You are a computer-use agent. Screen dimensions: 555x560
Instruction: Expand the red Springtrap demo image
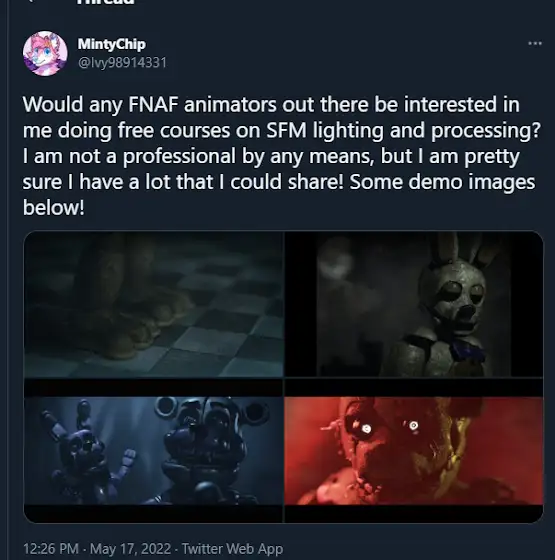[x=414, y=451]
